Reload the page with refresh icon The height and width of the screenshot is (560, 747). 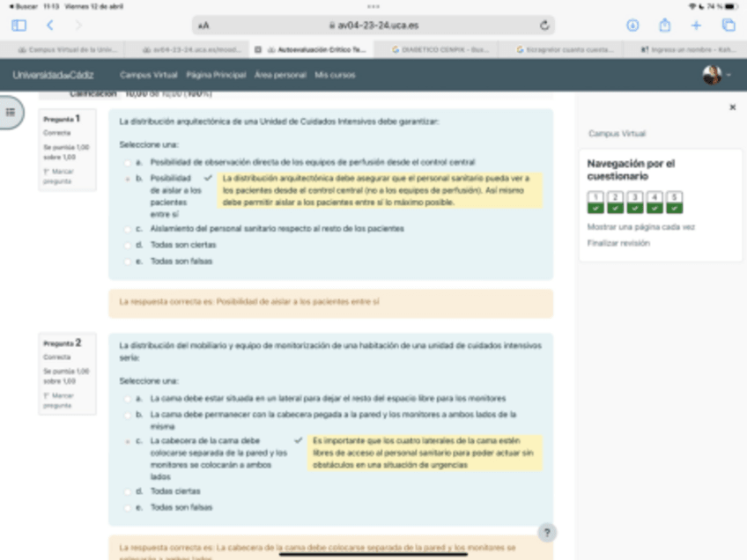pyautogui.click(x=544, y=26)
